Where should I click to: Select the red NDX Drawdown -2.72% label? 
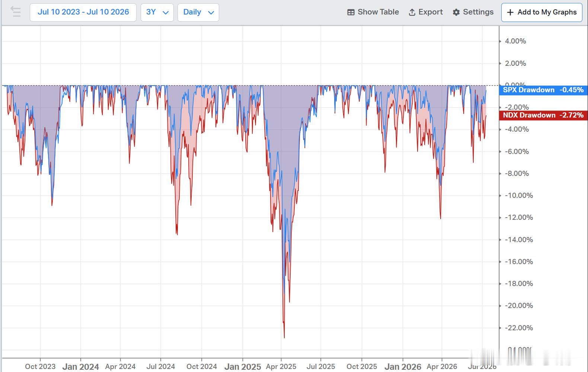[x=543, y=115]
